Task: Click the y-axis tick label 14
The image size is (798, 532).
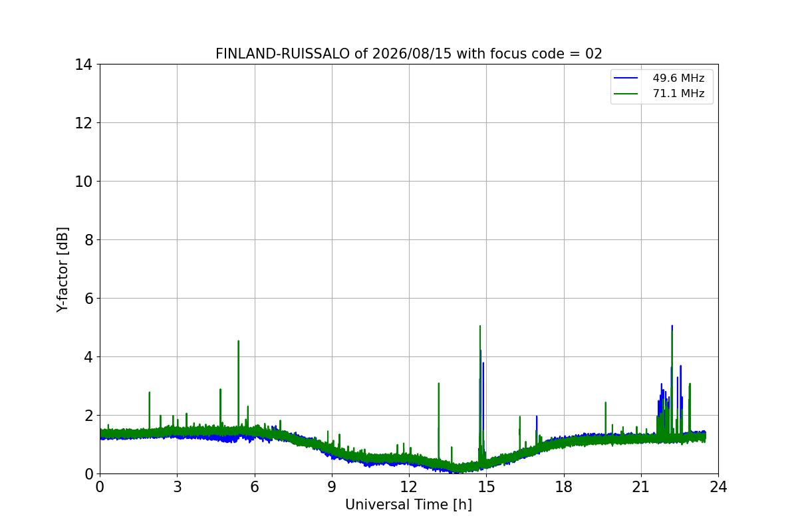Action: coord(83,65)
